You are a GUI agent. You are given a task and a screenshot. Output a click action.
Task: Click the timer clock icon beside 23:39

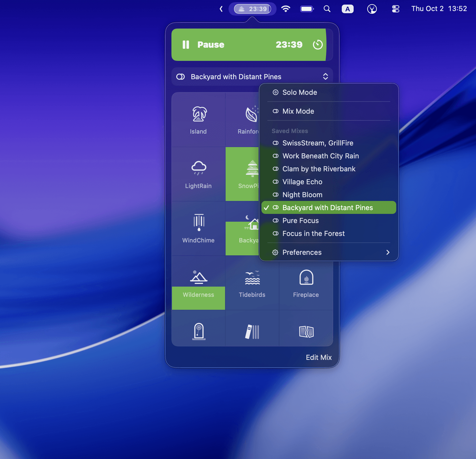point(318,45)
